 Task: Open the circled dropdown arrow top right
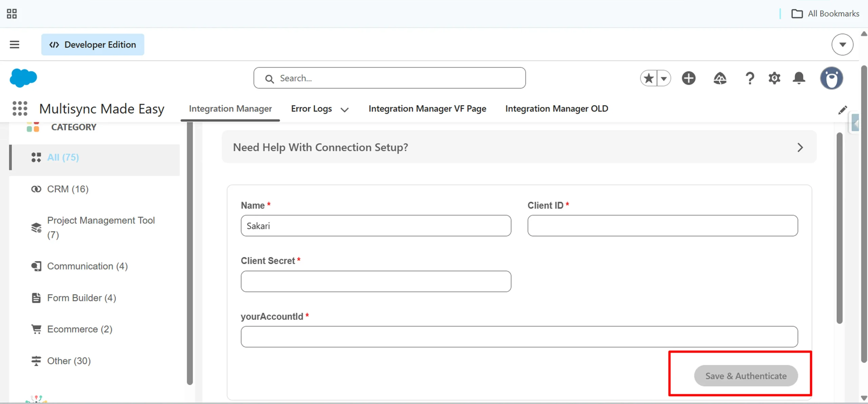point(842,44)
